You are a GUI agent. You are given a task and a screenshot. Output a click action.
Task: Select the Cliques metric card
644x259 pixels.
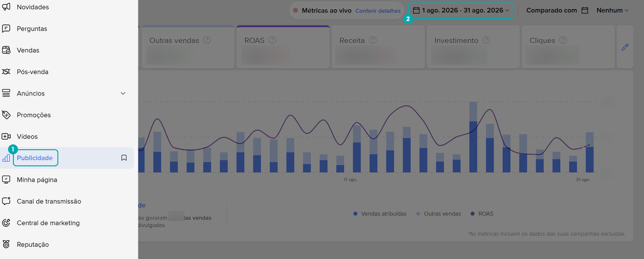(568, 47)
